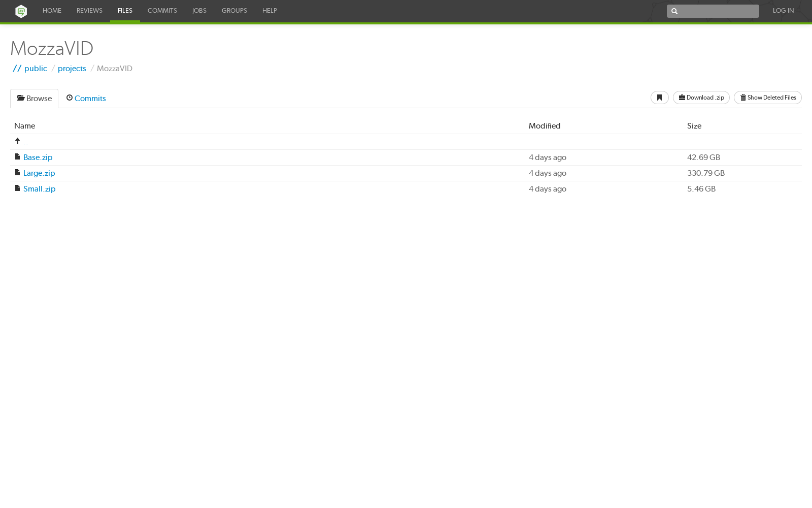Click the file icon beside Large.zip
Viewport: 812px width, 508px height.
point(17,173)
